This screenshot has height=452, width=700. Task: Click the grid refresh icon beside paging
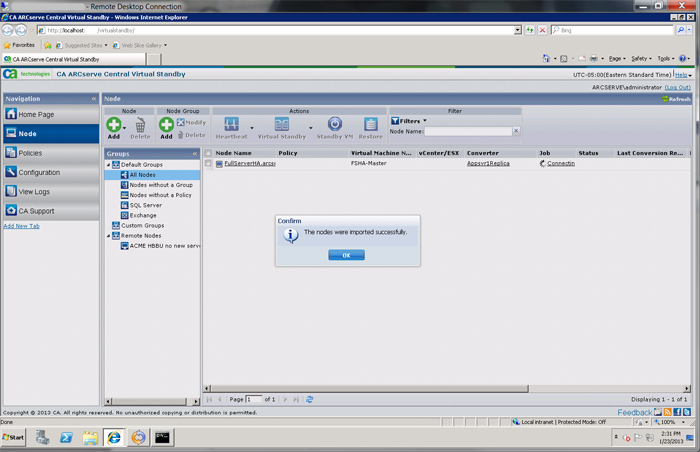tap(309, 399)
